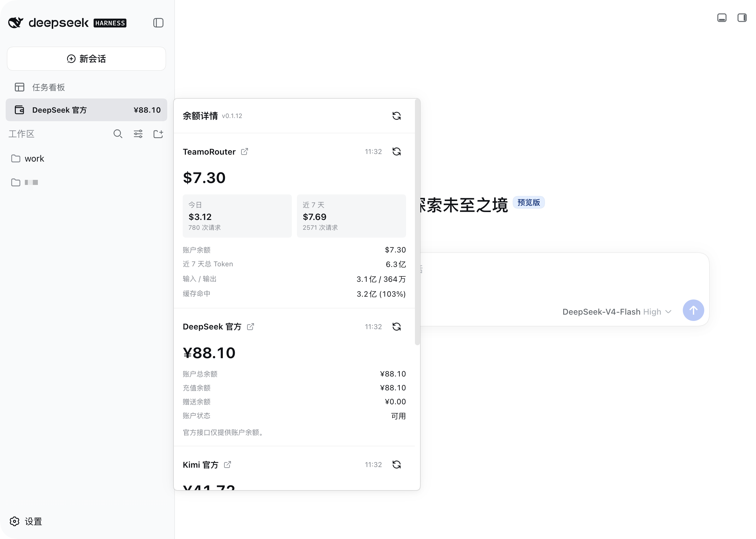Screen dimensions: 756x539
Task: Refresh all balances in 余额详情 header
Action: coord(396,116)
